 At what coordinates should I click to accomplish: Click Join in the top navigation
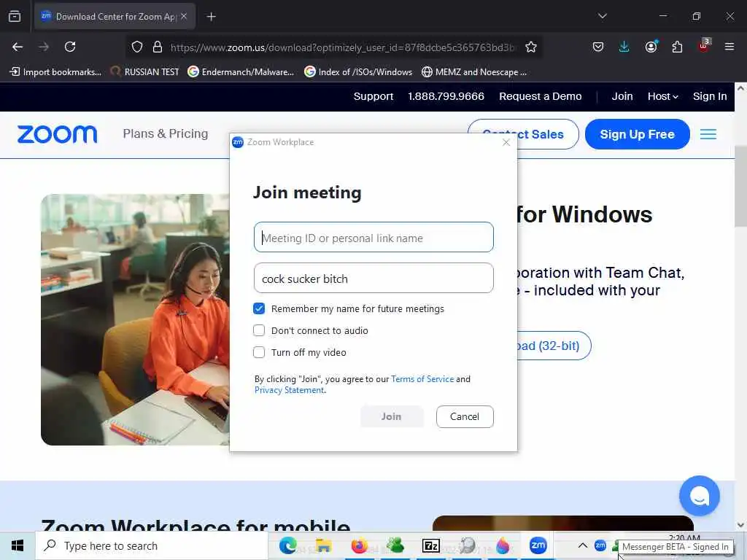(x=622, y=96)
